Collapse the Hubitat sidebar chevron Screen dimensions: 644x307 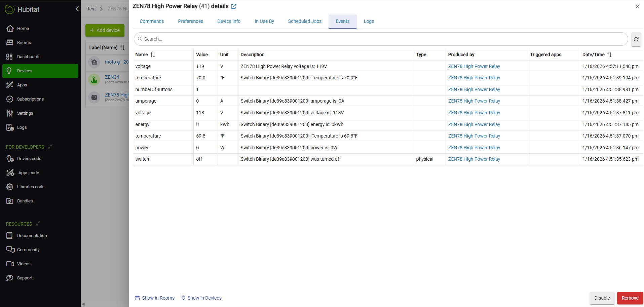pyautogui.click(x=77, y=9)
